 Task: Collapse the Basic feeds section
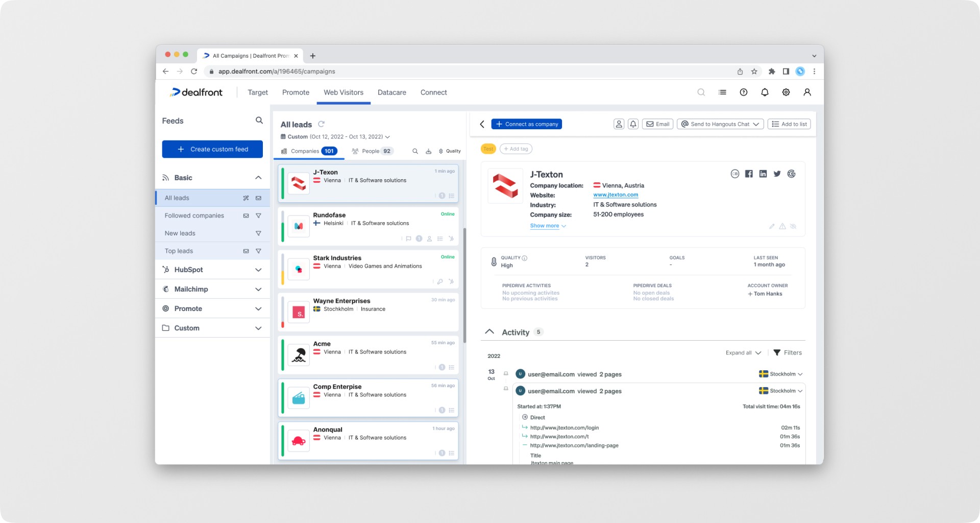coord(258,178)
